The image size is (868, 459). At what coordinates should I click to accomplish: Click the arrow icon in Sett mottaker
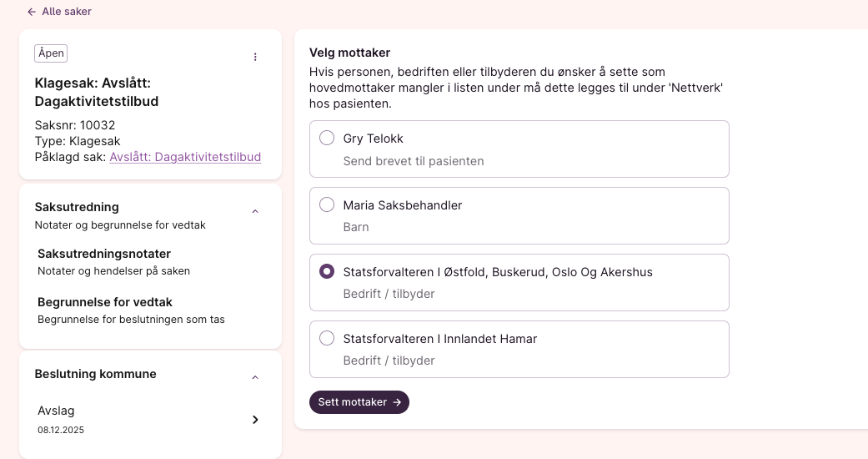[397, 402]
